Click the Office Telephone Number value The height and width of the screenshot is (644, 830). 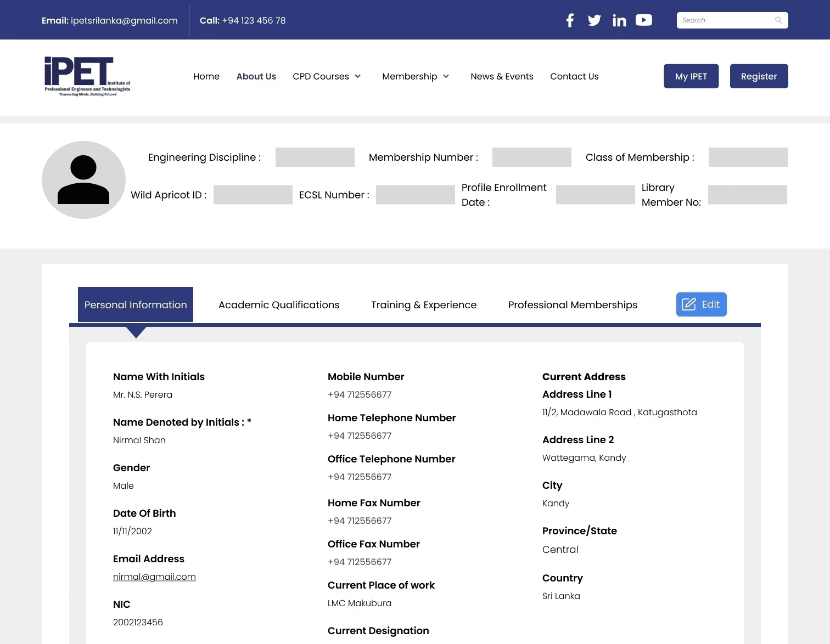[360, 477]
